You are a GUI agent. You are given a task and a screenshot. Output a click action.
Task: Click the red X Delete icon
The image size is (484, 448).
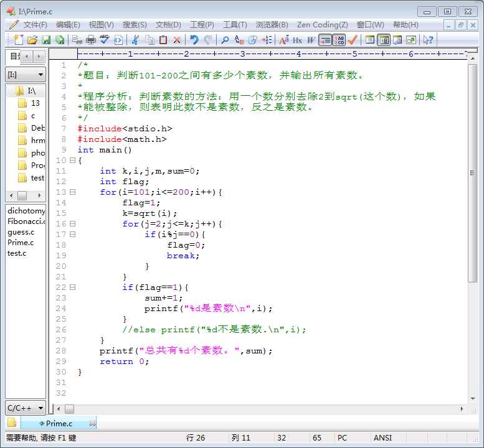[x=177, y=40]
